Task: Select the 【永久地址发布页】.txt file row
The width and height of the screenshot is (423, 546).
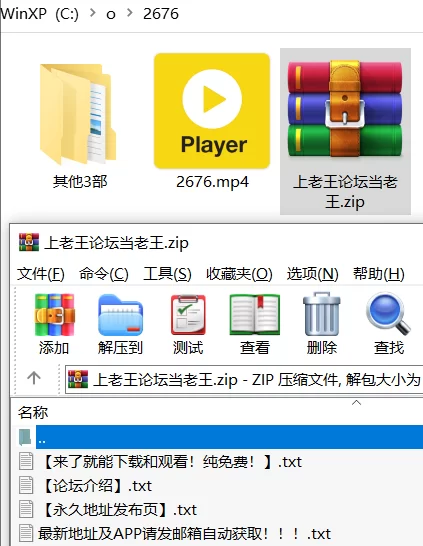Action: 108,510
